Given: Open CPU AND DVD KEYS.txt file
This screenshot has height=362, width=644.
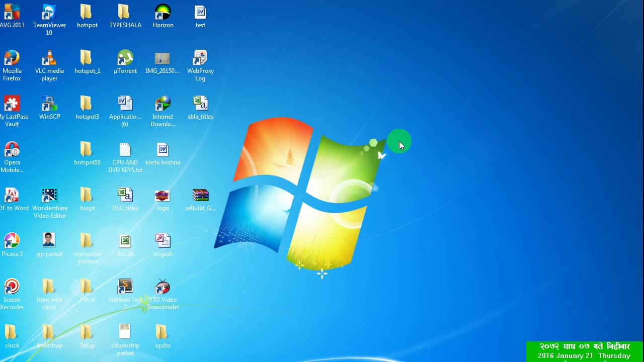Looking at the screenshot, I should [x=125, y=157].
